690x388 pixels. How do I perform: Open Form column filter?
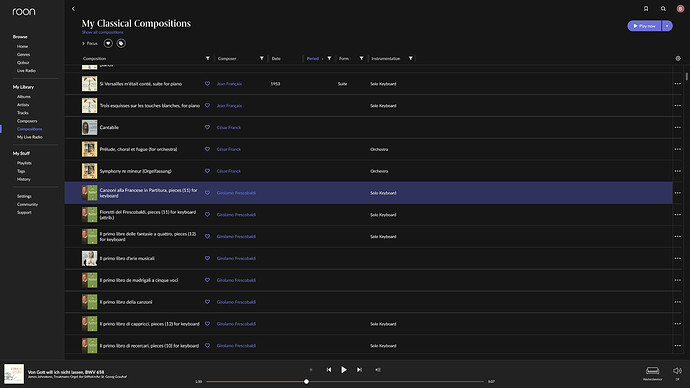click(361, 58)
